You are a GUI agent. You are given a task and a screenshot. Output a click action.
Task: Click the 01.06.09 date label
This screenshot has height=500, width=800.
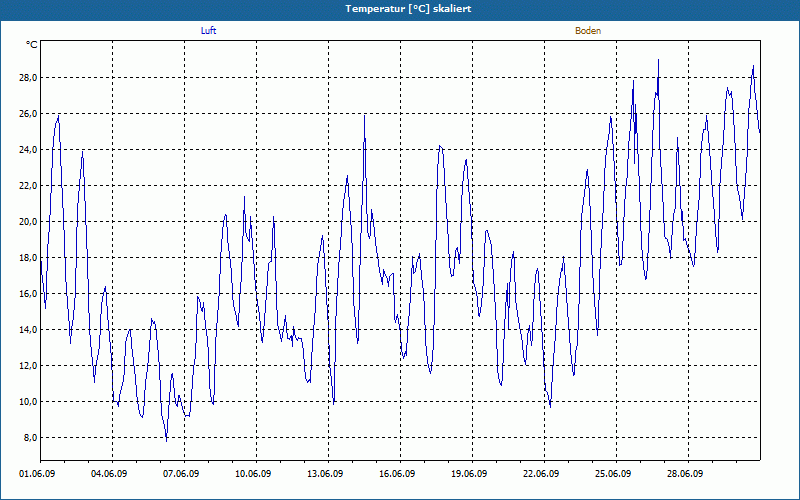coord(37,474)
